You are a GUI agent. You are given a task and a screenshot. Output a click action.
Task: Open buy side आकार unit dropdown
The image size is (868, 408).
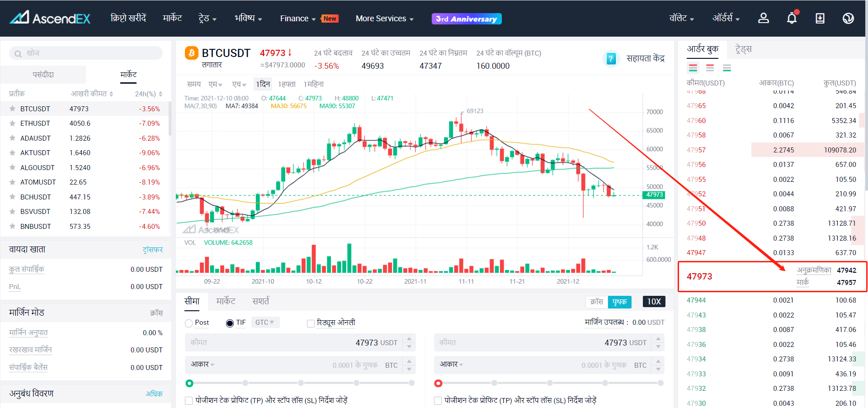tap(203, 364)
